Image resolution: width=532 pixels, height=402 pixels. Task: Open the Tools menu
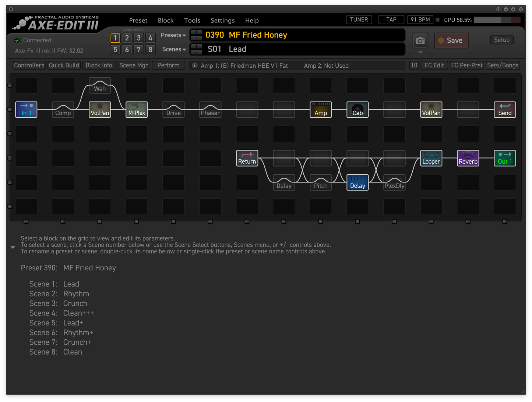pyautogui.click(x=192, y=21)
